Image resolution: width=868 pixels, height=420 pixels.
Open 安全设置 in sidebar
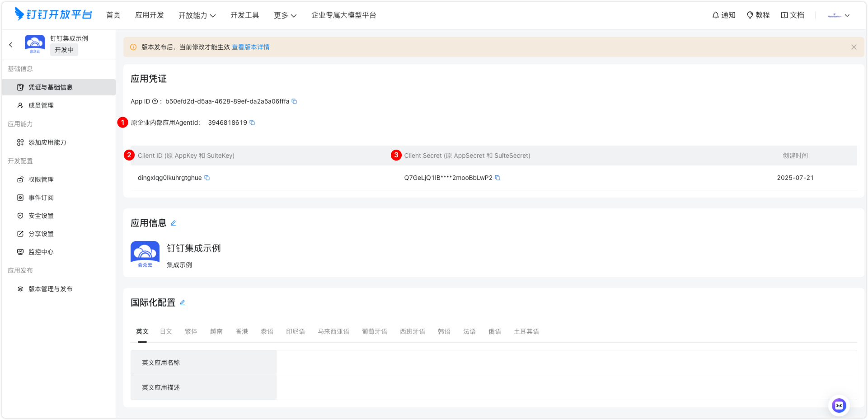59,216
